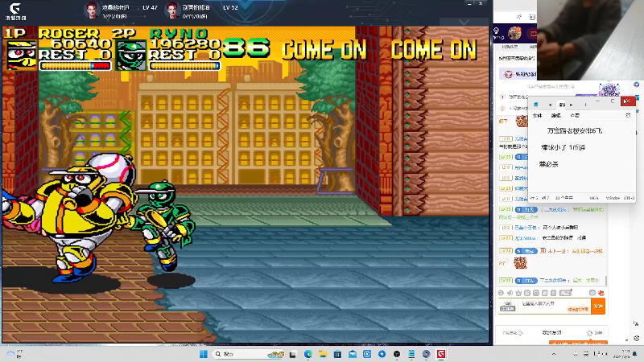
Task: Open Notepad settings gear
Action: [628, 115]
